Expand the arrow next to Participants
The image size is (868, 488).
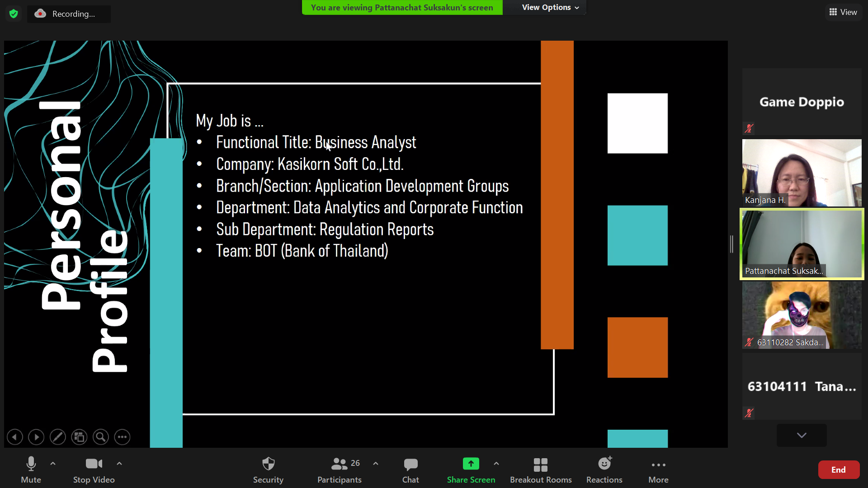[x=376, y=464]
